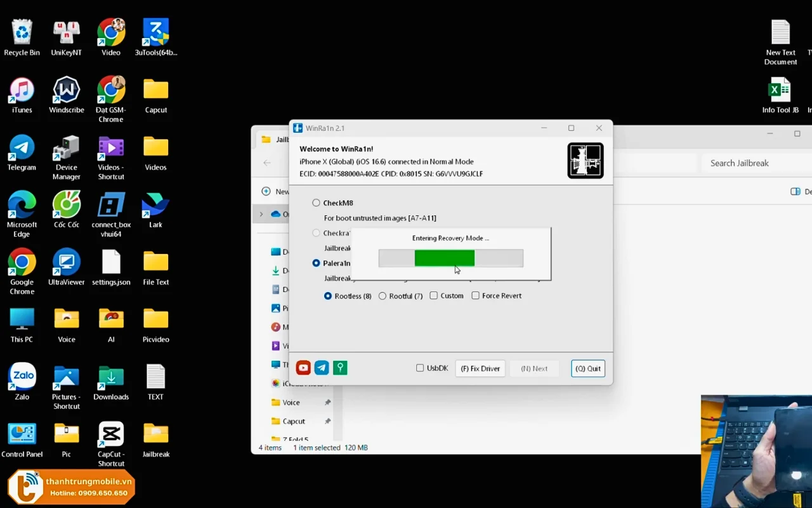The height and width of the screenshot is (508, 812).
Task: Open the Video Chrome shortcut on desktop
Action: tap(111, 37)
